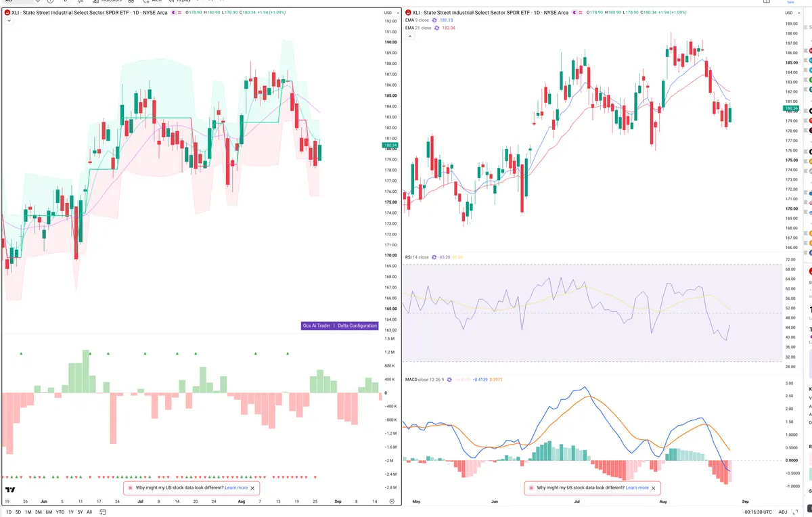
Task: Select the 6M date range
Action: click(x=49, y=512)
